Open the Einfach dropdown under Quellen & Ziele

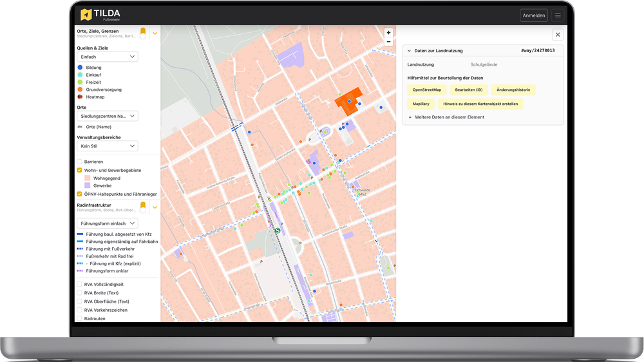[107, 57]
